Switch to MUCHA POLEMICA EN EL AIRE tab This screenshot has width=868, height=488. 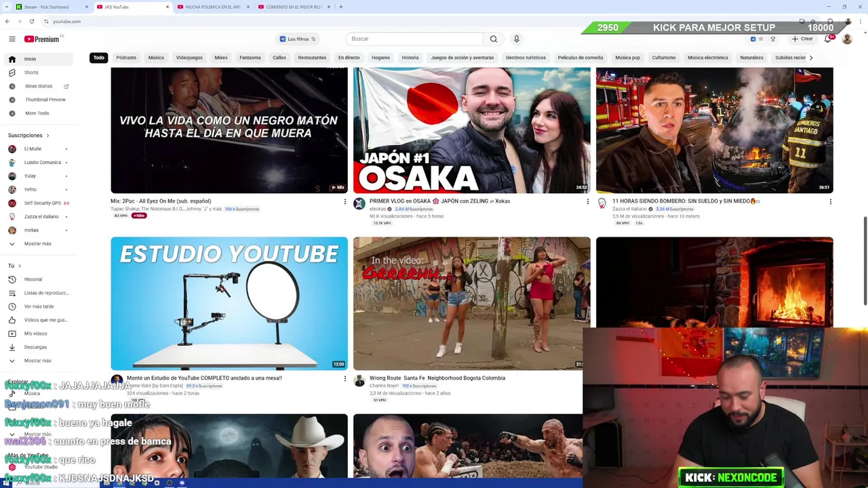214,7
